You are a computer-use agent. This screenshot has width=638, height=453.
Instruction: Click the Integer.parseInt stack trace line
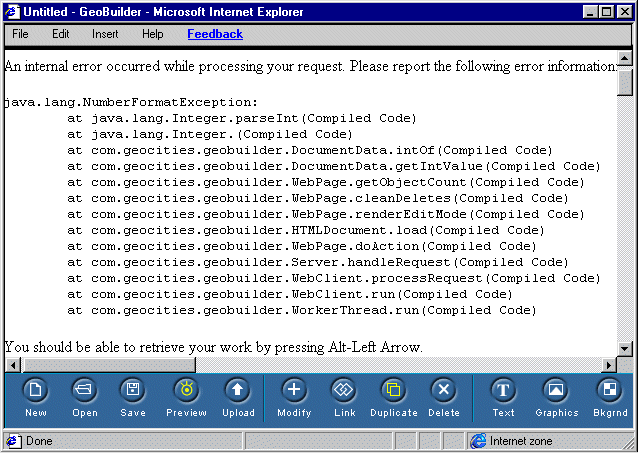click(242, 118)
